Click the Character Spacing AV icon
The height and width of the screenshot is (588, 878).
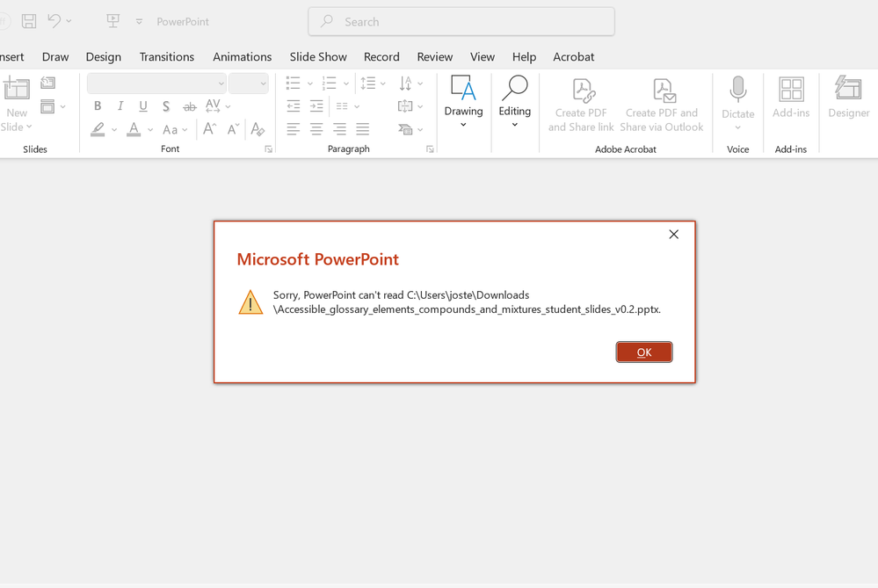click(213, 105)
